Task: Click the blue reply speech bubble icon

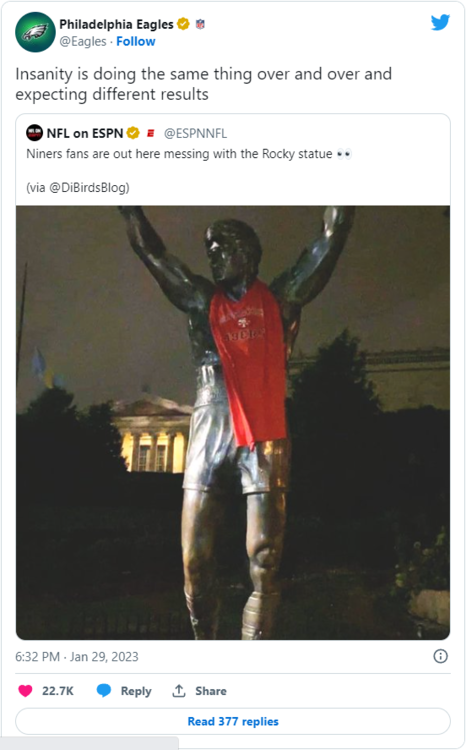Action: tap(104, 691)
